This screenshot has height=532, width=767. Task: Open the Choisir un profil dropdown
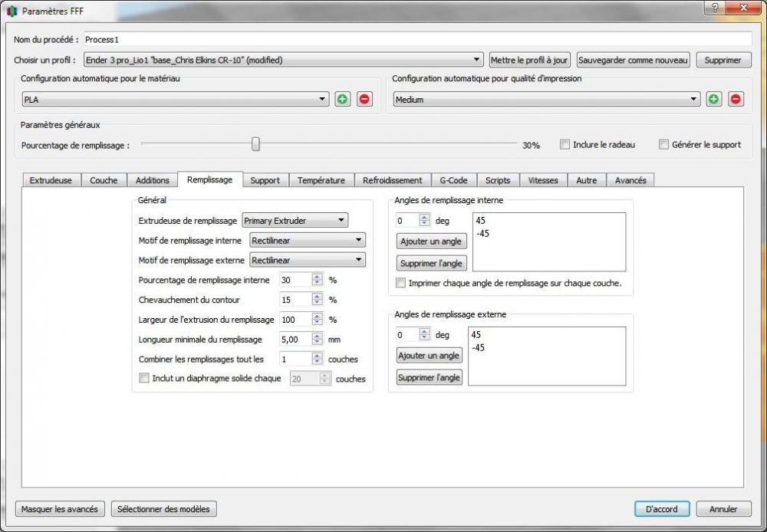284,60
